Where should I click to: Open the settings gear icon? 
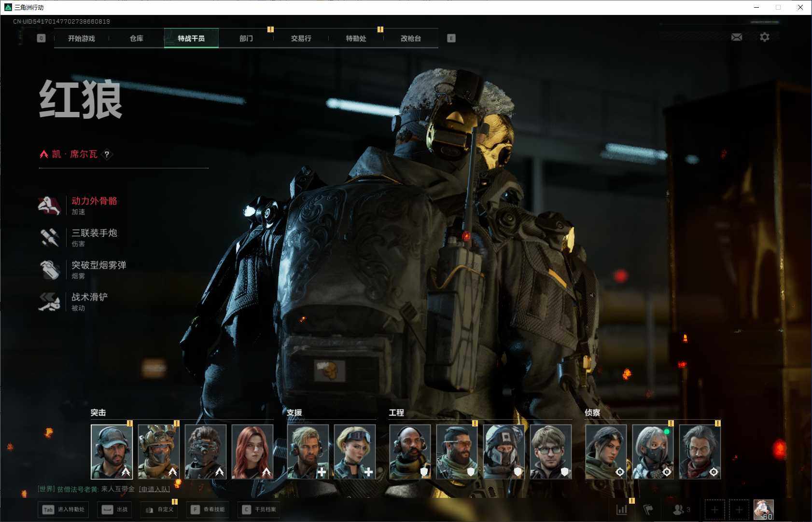[764, 37]
